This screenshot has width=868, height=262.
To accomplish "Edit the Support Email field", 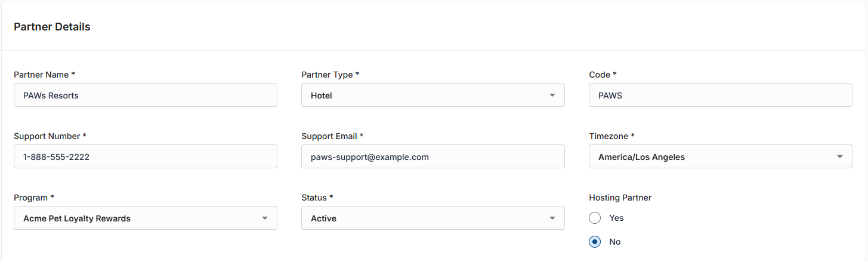I will [x=433, y=156].
